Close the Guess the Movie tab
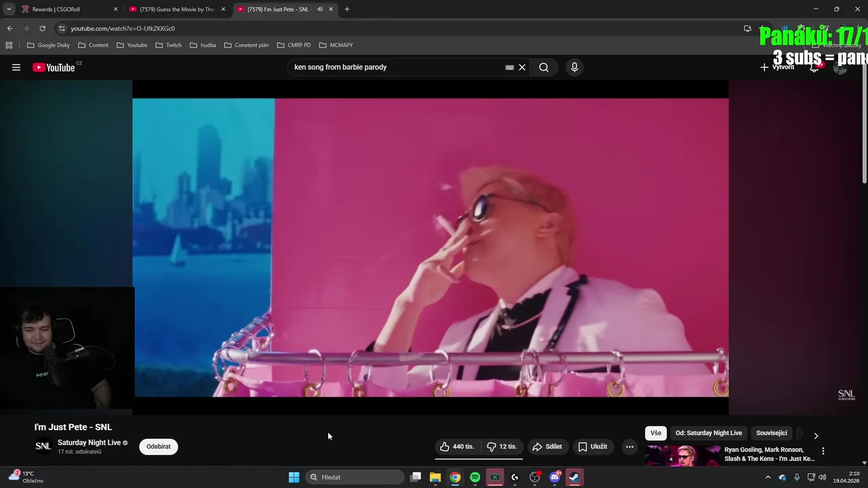Image resolution: width=868 pixels, height=488 pixels. pos(223,9)
